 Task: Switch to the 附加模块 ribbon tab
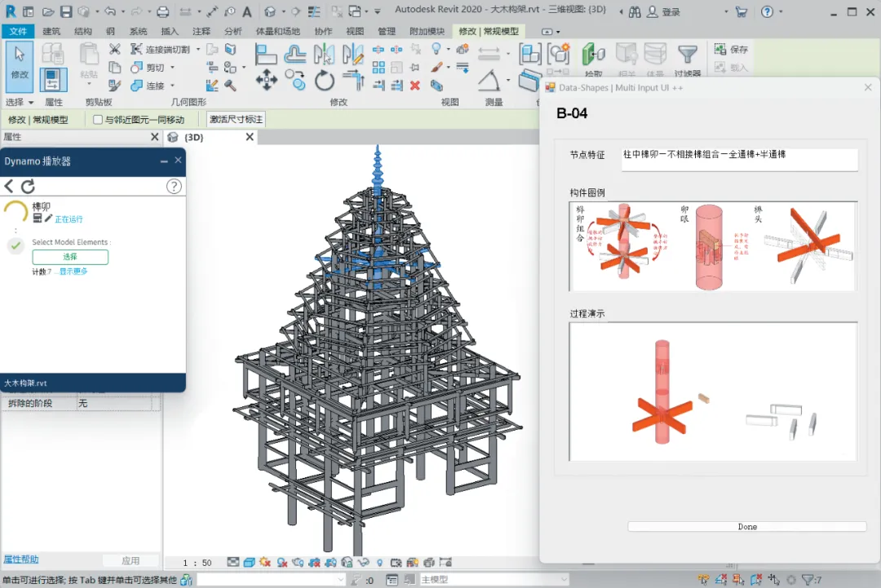click(x=427, y=32)
